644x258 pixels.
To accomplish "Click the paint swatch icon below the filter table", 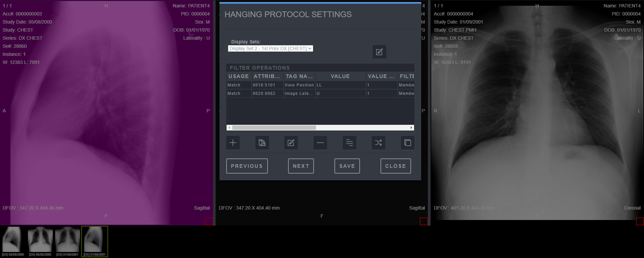I will point(262,143).
